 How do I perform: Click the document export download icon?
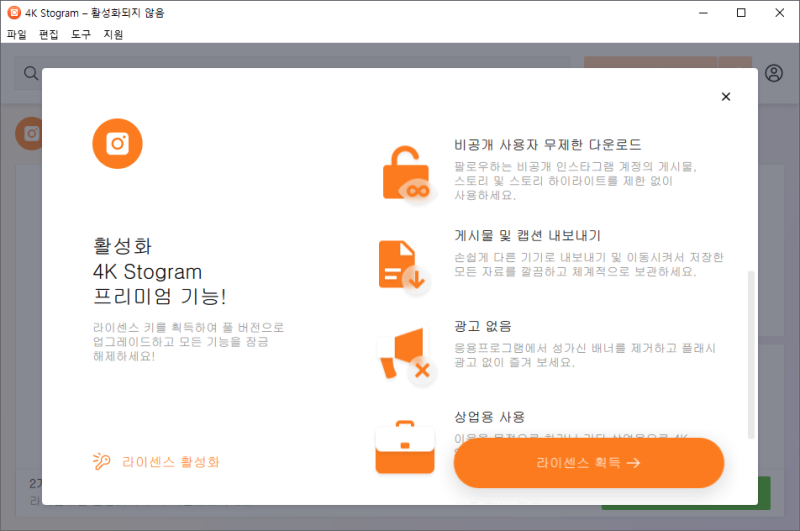click(404, 267)
